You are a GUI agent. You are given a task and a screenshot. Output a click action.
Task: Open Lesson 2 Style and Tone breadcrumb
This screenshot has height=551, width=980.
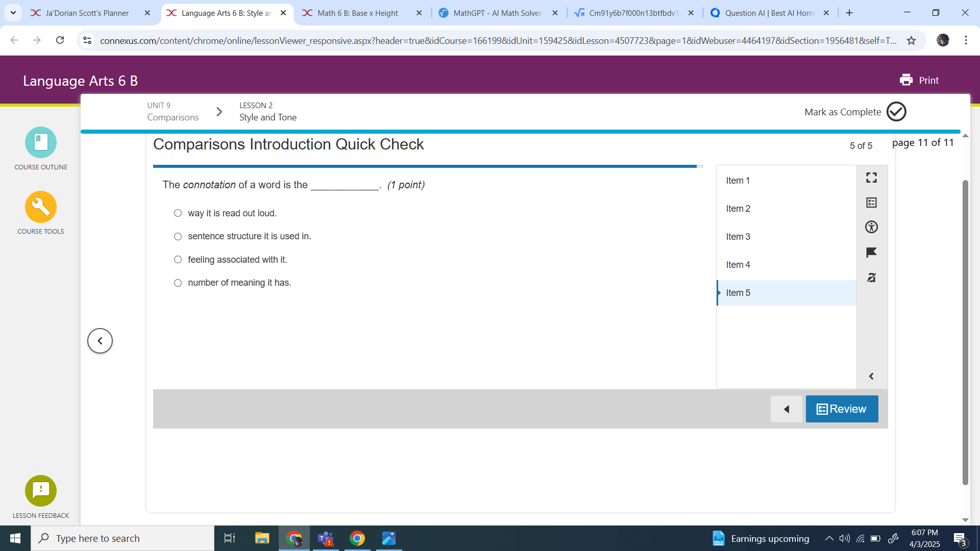point(268,112)
